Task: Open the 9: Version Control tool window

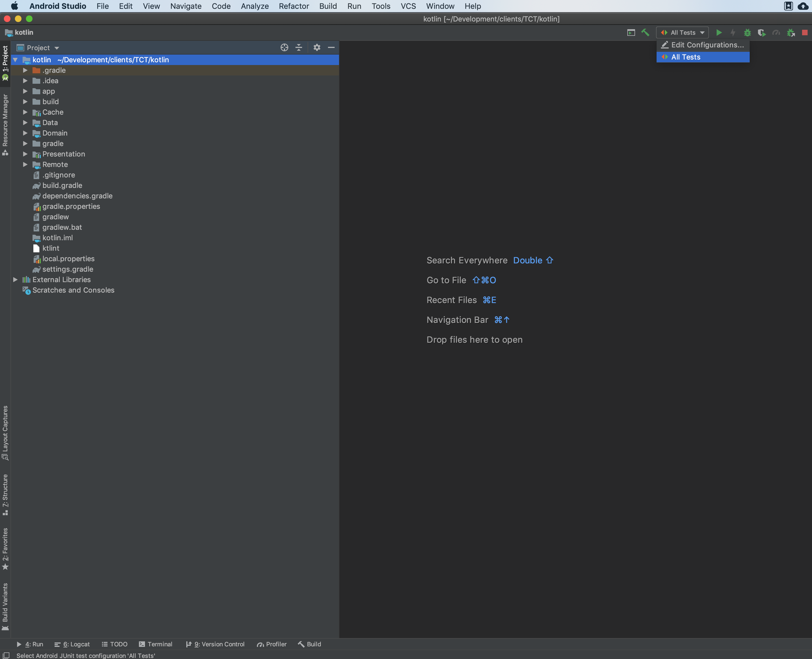Action: (x=215, y=644)
